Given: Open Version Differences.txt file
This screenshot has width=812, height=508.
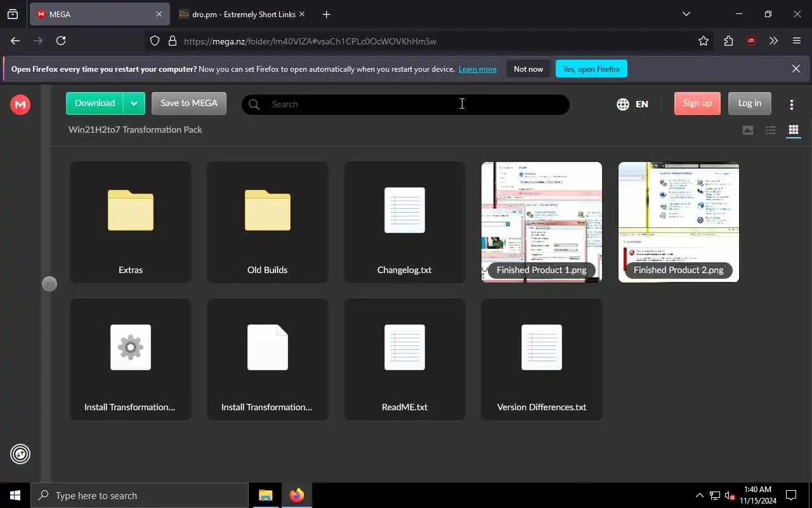Looking at the screenshot, I should 542,359.
